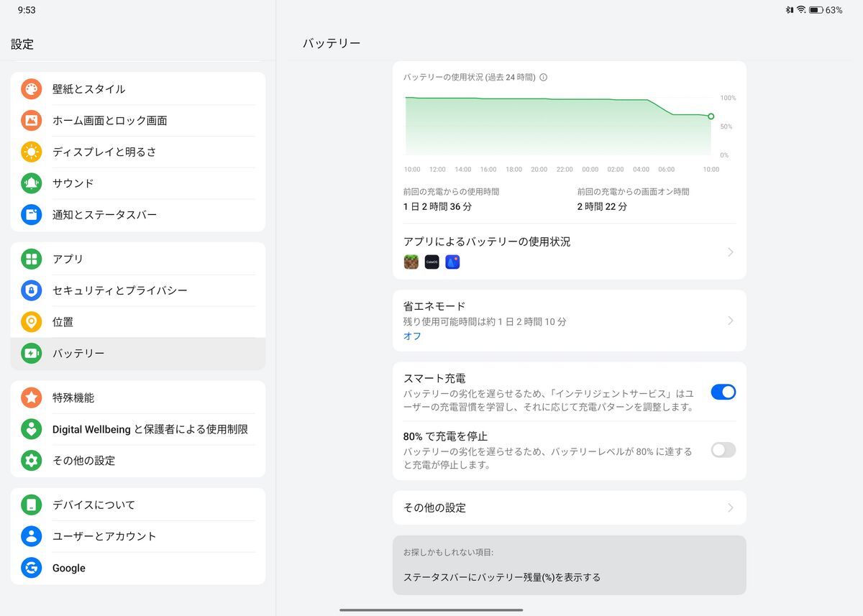This screenshot has height=616, width=863.
Task: Open アプリ settings entry
Action: [x=138, y=259]
